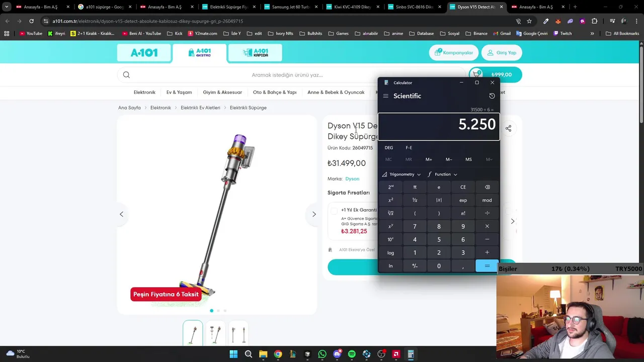This screenshot has height=362, width=644.
Task: Open the YouTube bookmark
Action: coord(31,33)
